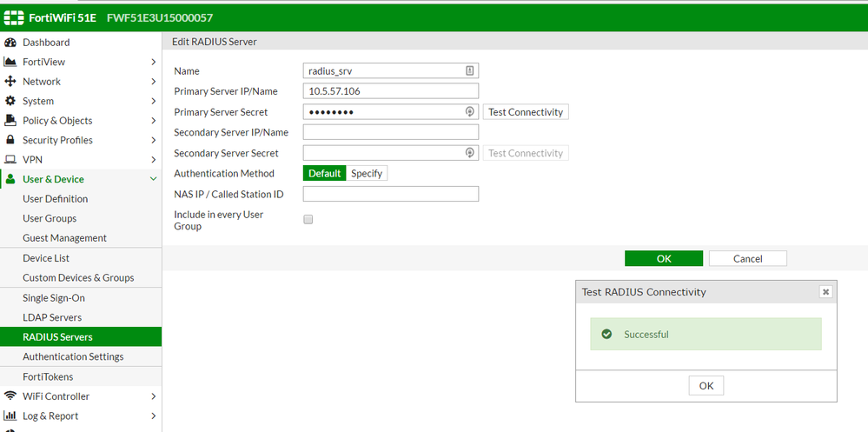Click the Primary Server IP/Name field
The width and height of the screenshot is (868, 432).
click(391, 90)
